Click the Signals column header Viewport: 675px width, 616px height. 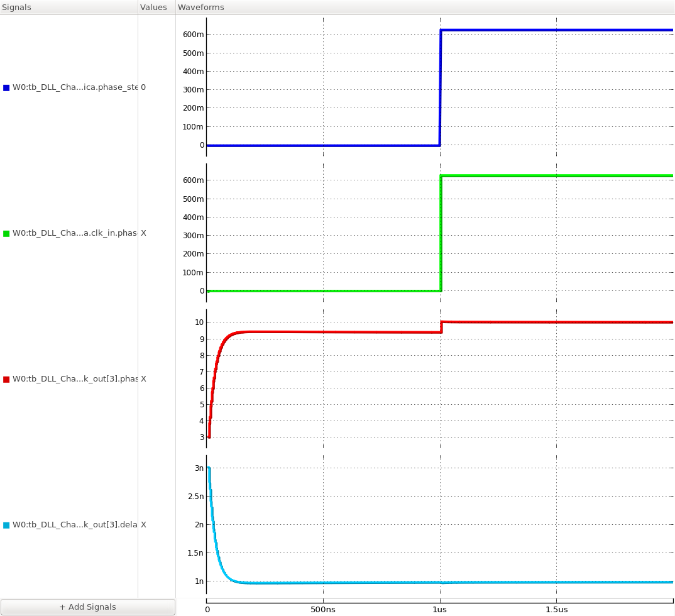pyautogui.click(x=16, y=7)
